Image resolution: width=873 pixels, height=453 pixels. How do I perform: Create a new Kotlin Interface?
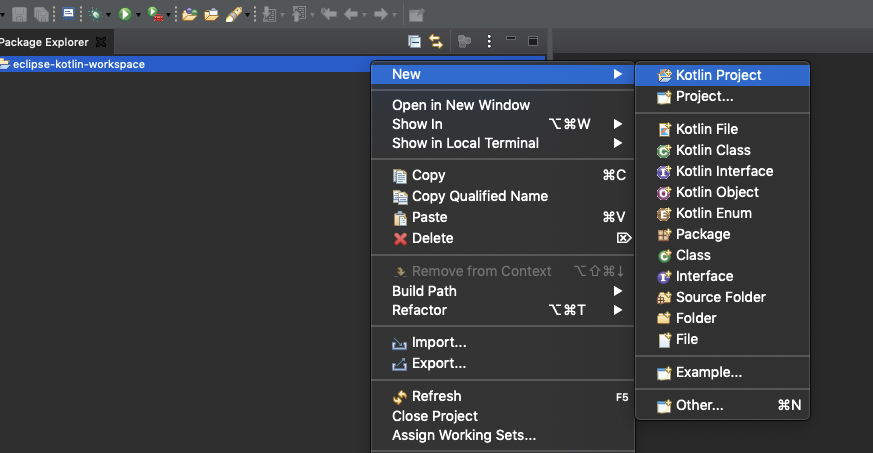click(722, 171)
